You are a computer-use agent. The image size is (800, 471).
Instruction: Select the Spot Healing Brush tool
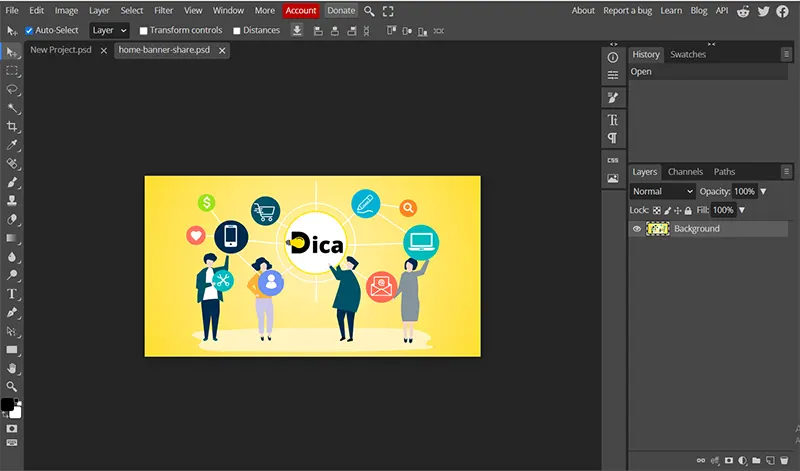coord(12,164)
